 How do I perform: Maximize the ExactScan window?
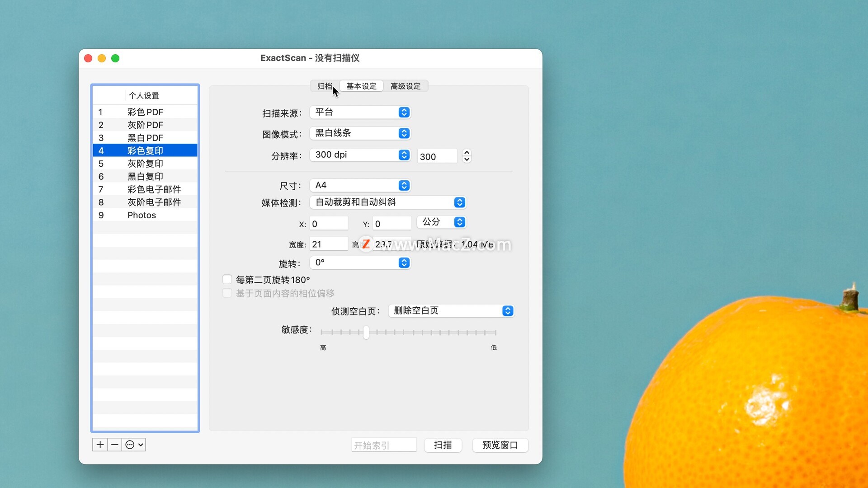[x=115, y=58]
